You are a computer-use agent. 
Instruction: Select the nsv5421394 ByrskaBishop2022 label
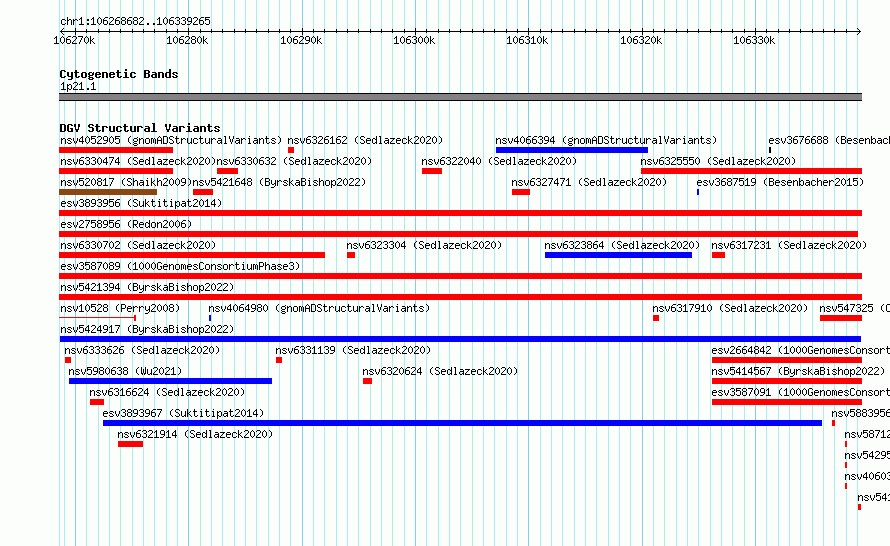pos(147,287)
